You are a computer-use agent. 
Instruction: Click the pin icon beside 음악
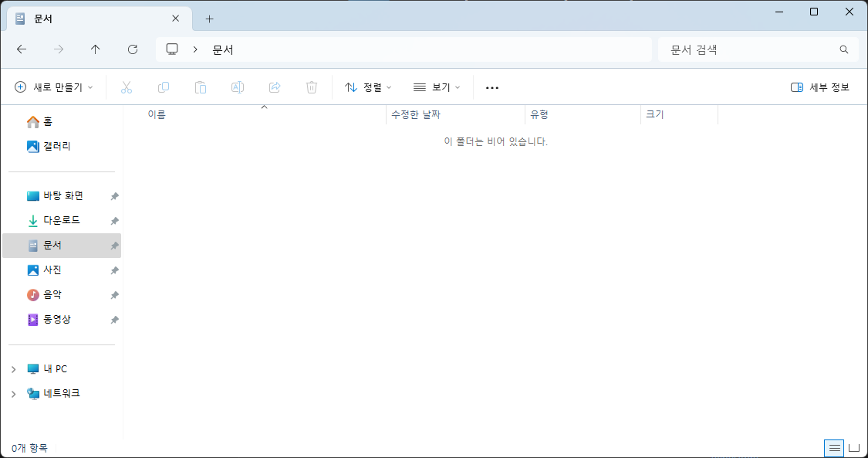coord(114,295)
